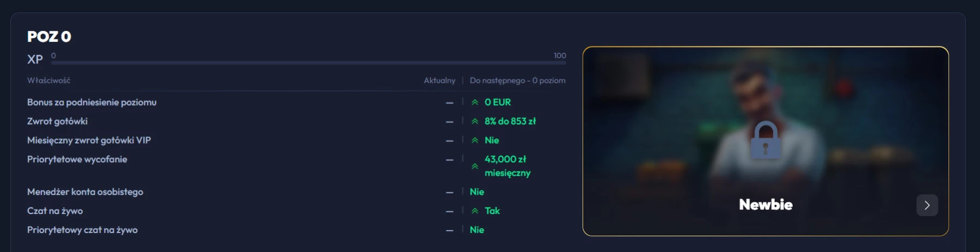The height and width of the screenshot is (252, 980).
Task: Click the Czat na żywo label
Action: (55, 211)
